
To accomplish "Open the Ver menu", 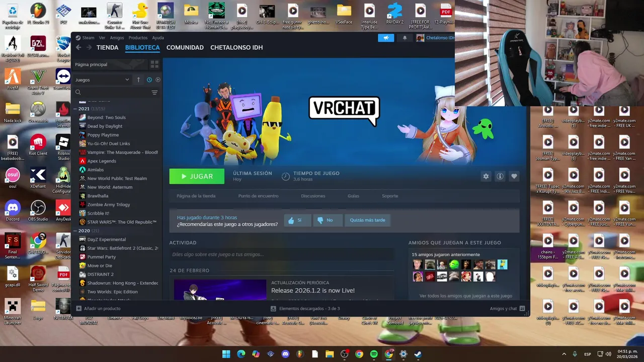I will [x=102, y=38].
